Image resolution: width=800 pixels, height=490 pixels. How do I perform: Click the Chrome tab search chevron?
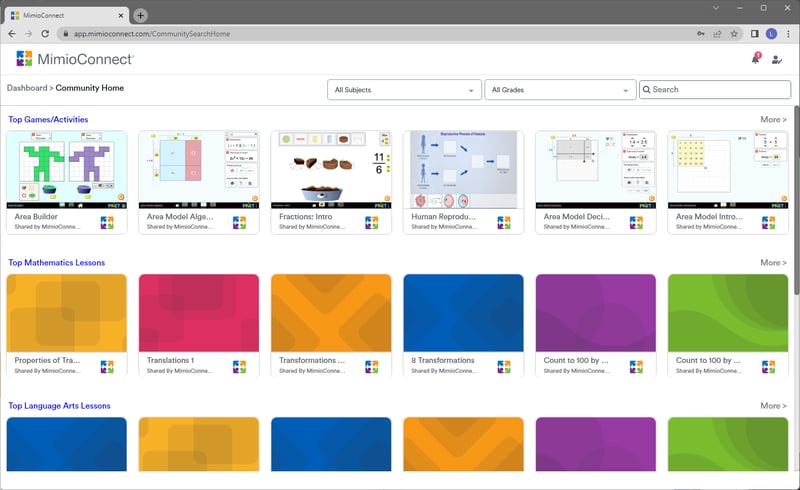[716, 8]
